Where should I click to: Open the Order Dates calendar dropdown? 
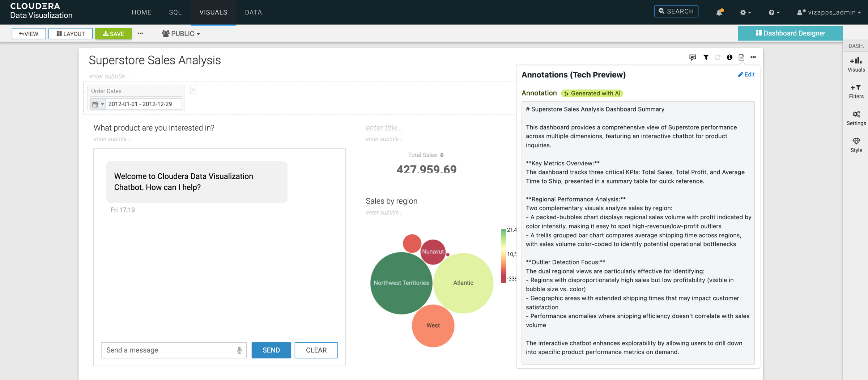point(98,104)
